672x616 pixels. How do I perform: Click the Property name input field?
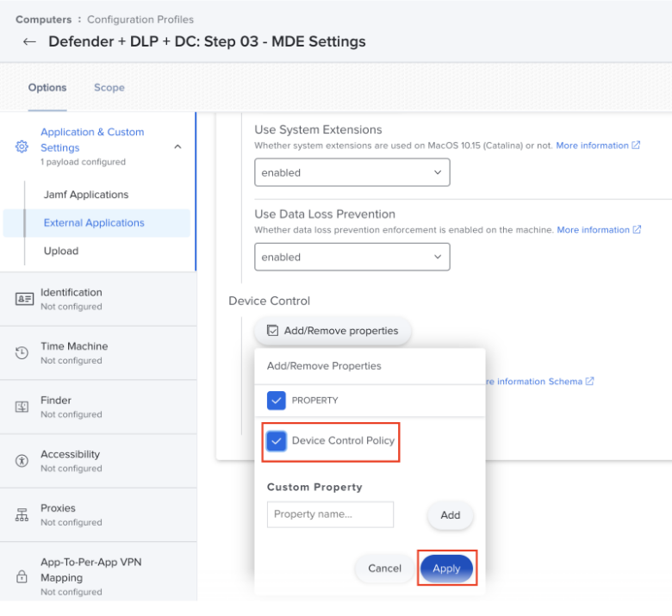pos(330,514)
